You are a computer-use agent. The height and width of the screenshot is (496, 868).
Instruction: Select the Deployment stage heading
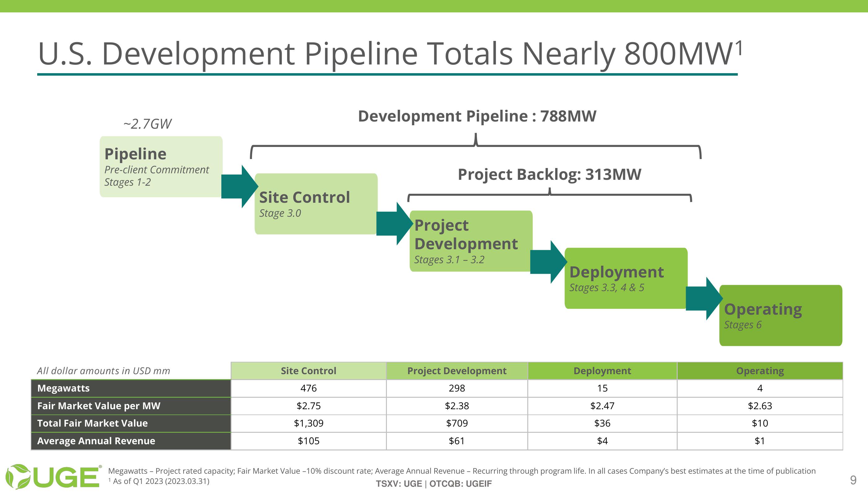tap(617, 272)
